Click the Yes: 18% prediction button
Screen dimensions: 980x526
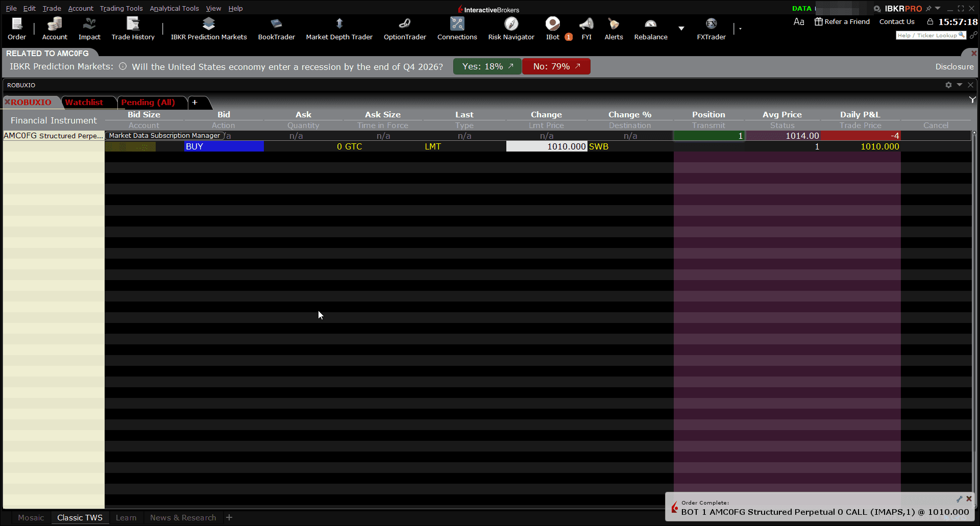click(x=487, y=66)
